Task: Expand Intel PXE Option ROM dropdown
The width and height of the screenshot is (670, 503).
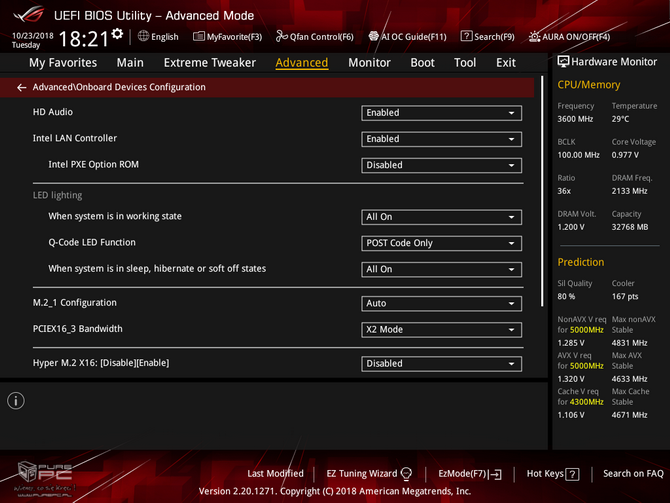Action: (441, 165)
